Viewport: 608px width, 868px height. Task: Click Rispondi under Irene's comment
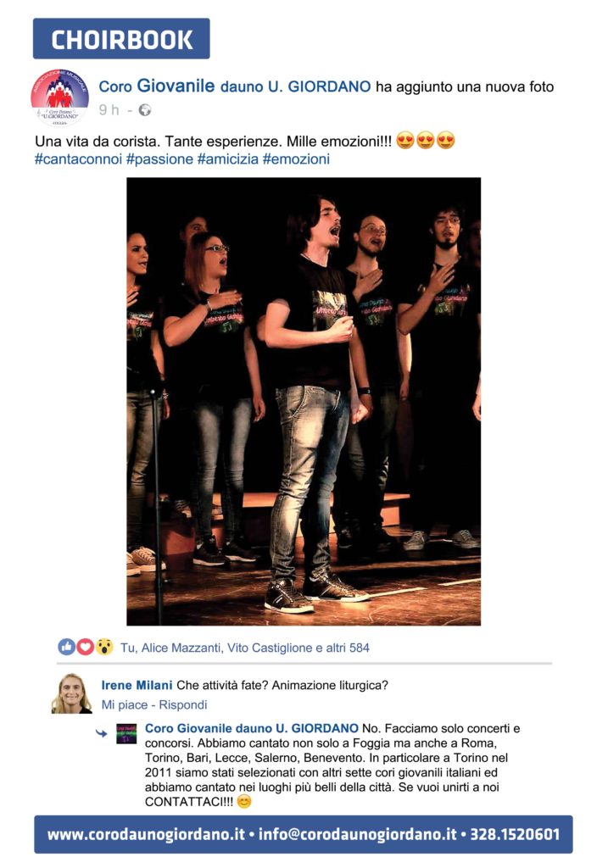[182, 704]
